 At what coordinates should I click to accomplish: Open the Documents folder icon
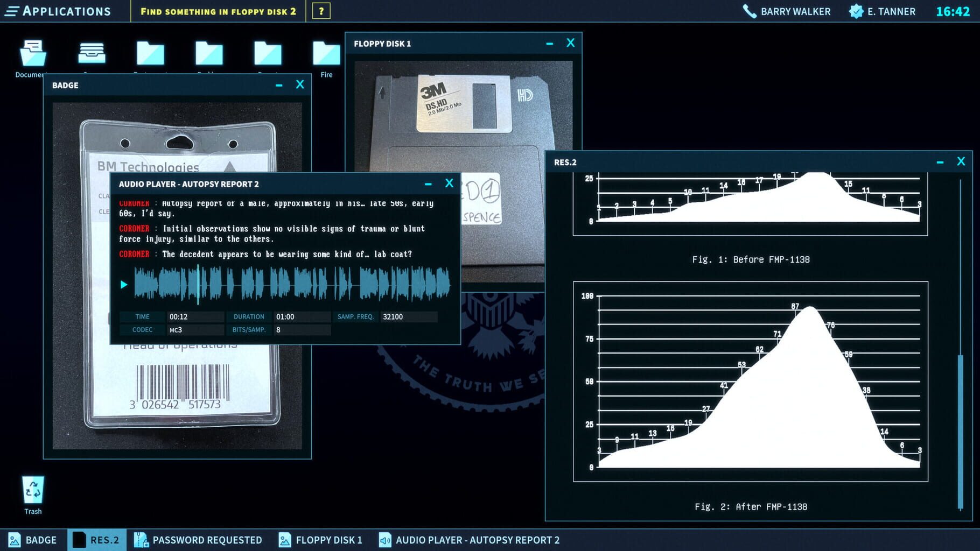(32, 52)
